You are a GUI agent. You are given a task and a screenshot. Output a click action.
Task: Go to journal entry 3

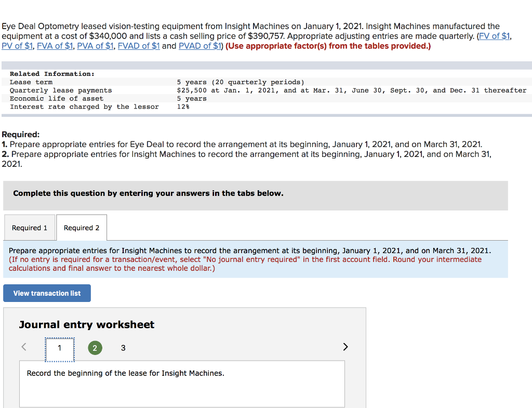123,348
